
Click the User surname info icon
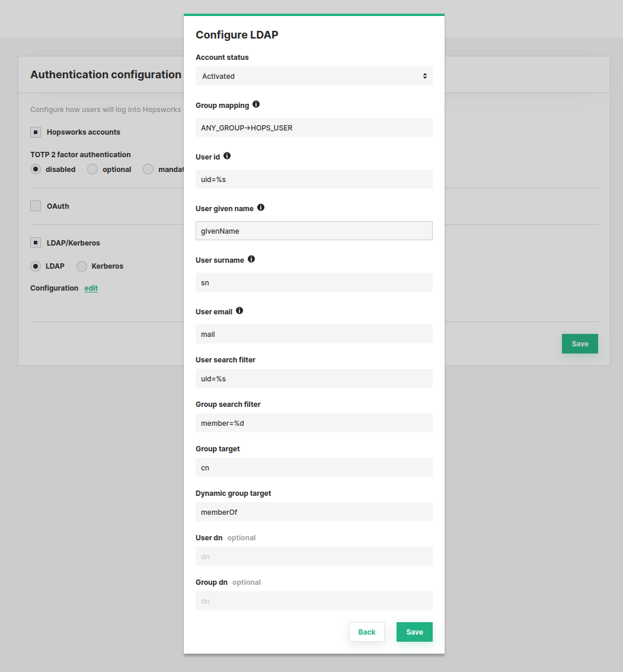[251, 259]
